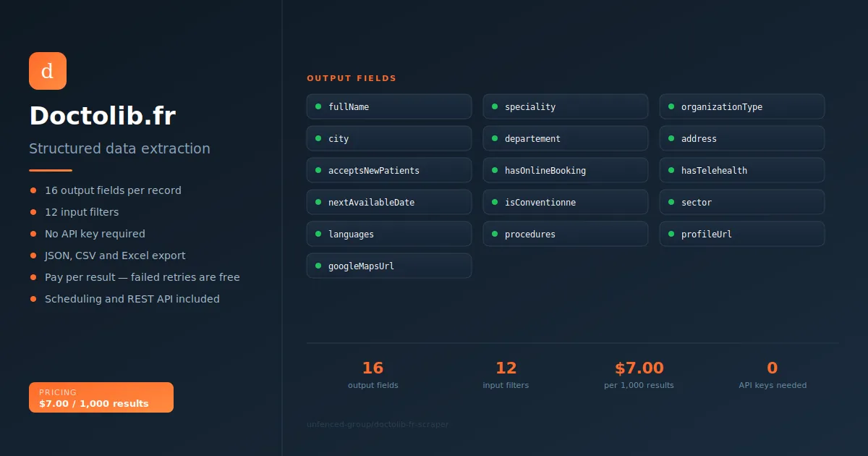Click the hasOnlineBooking field chip
The height and width of the screenshot is (456, 868).
566,170
